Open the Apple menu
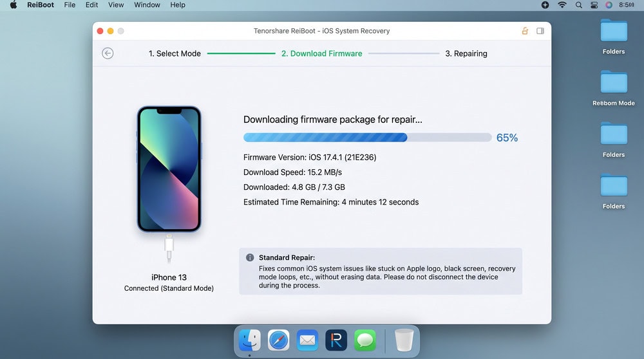The image size is (644, 359). click(x=13, y=5)
